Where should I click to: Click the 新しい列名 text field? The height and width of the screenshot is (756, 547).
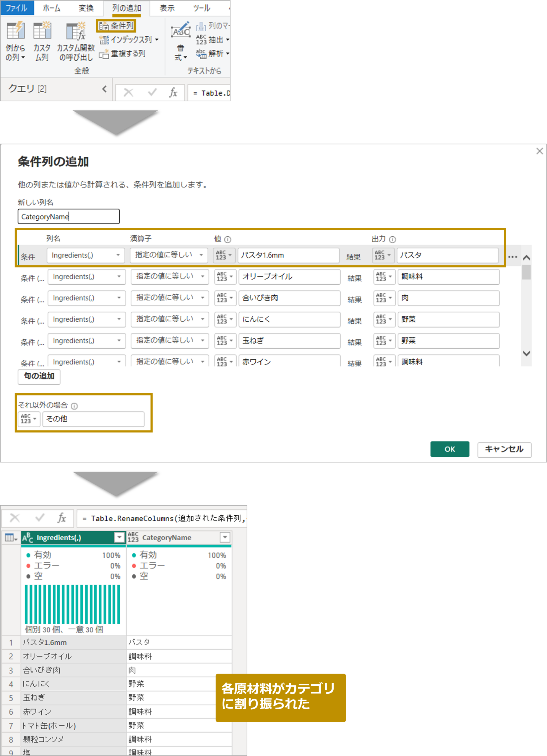tap(69, 217)
